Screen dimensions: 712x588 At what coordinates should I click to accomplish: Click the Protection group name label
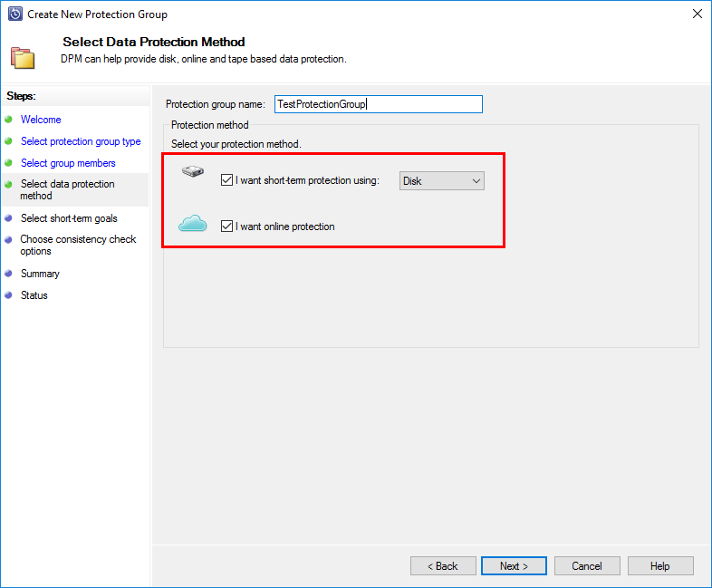click(x=216, y=104)
